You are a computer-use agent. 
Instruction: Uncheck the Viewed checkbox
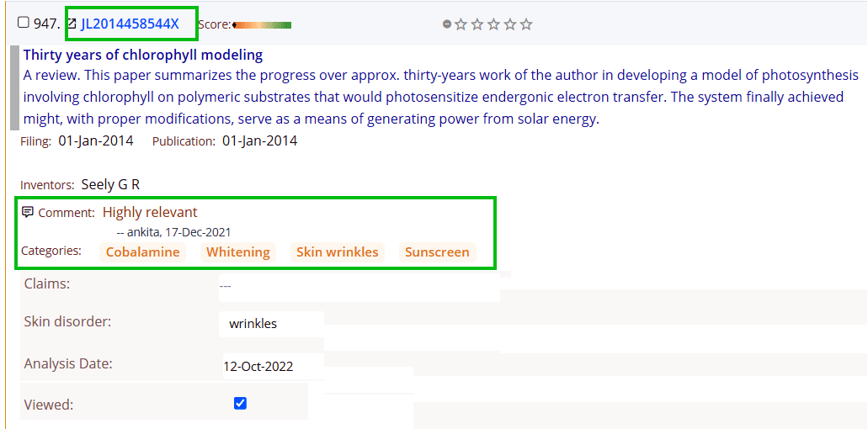click(x=240, y=404)
